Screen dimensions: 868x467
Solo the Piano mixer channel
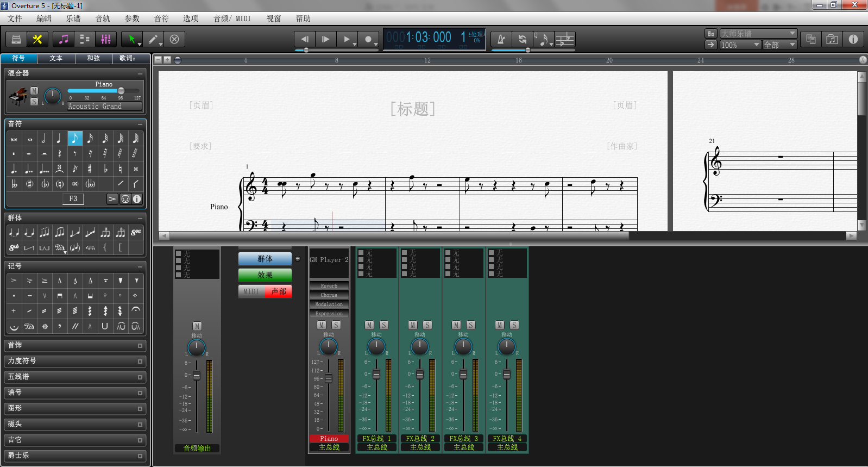click(x=336, y=325)
